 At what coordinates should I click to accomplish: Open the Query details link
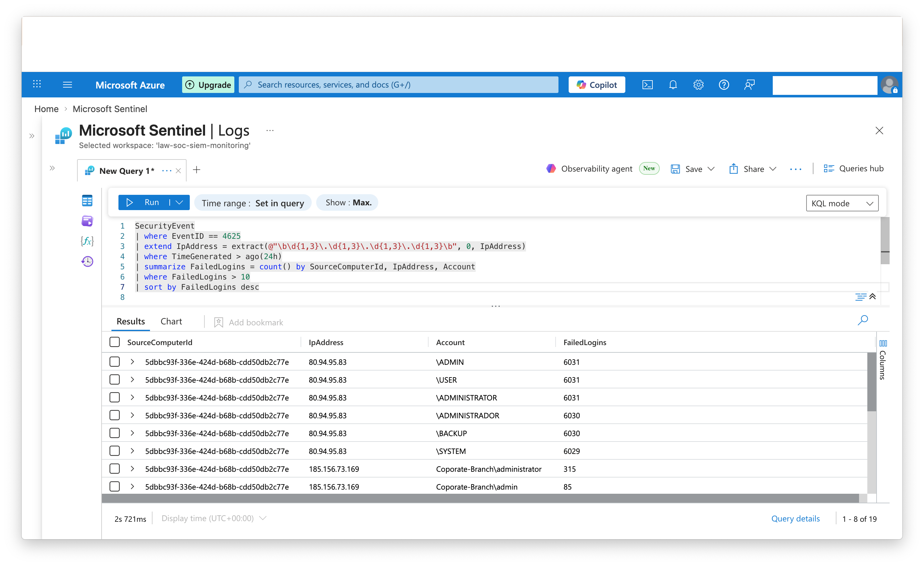pos(795,519)
